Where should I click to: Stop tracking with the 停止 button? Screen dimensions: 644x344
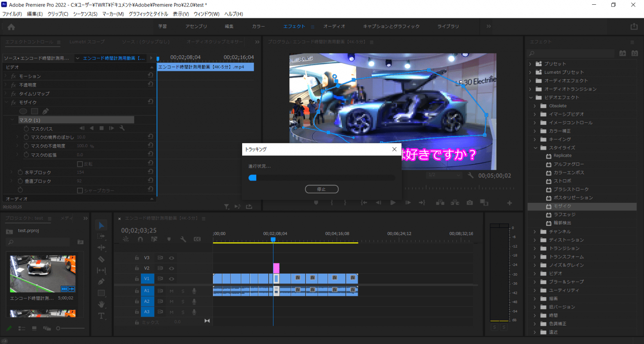pos(322,189)
